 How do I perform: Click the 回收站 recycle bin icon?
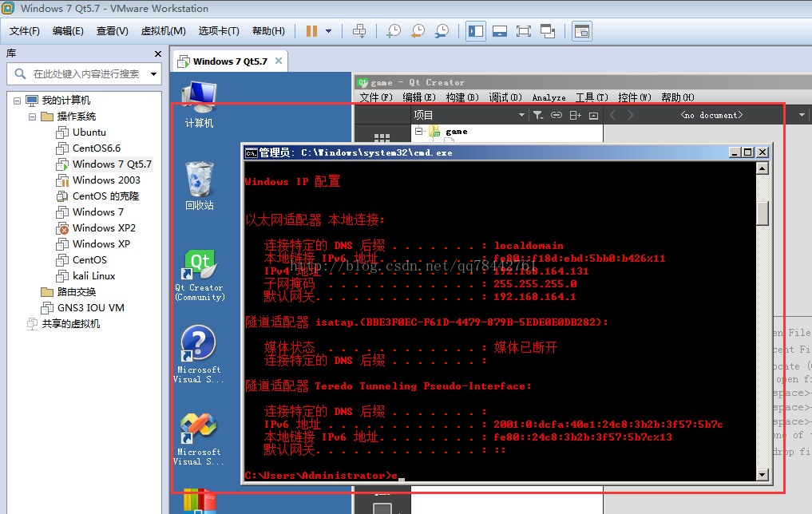coord(200,186)
